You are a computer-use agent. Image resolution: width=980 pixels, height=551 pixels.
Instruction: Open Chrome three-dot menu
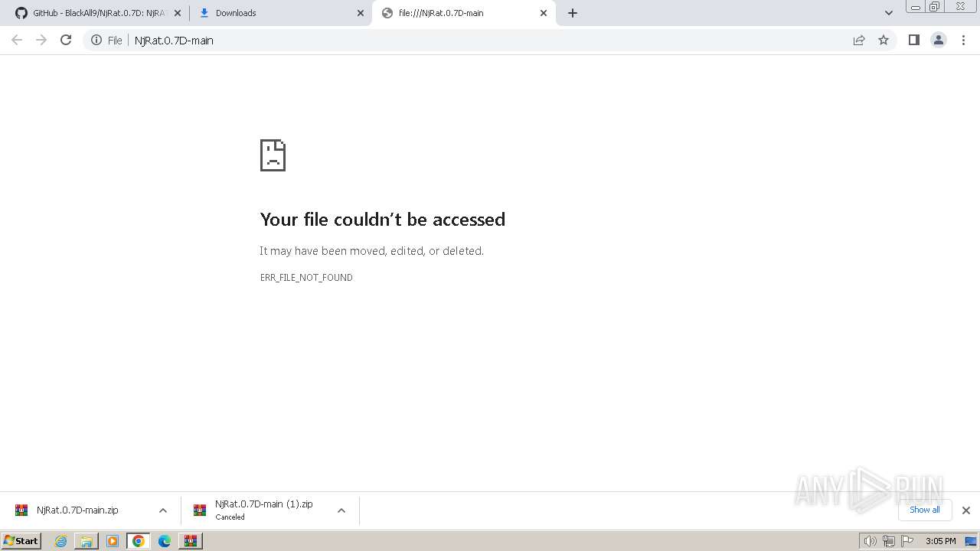tap(963, 40)
